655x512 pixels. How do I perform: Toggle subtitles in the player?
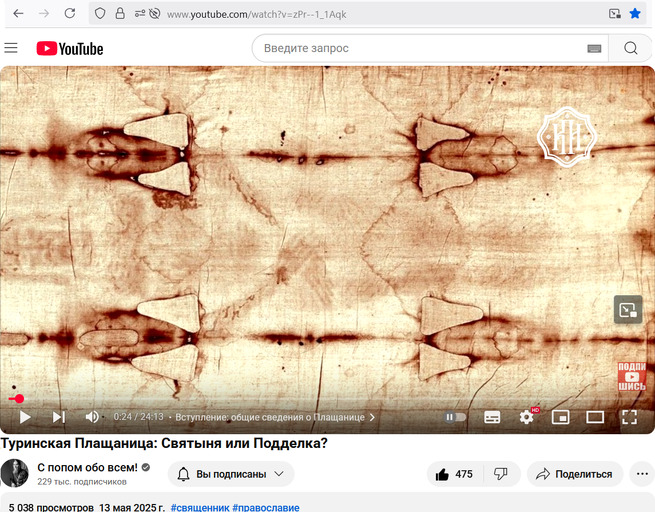(x=492, y=417)
